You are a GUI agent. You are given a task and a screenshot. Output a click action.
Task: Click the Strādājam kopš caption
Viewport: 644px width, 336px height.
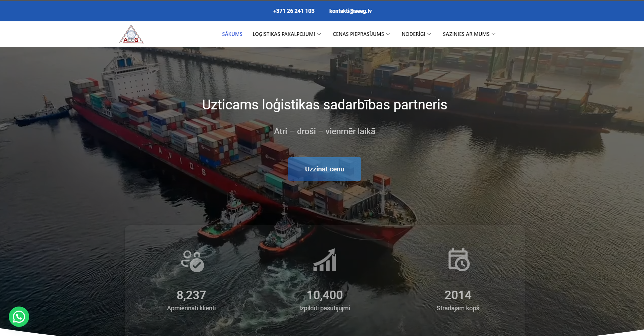point(458,308)
